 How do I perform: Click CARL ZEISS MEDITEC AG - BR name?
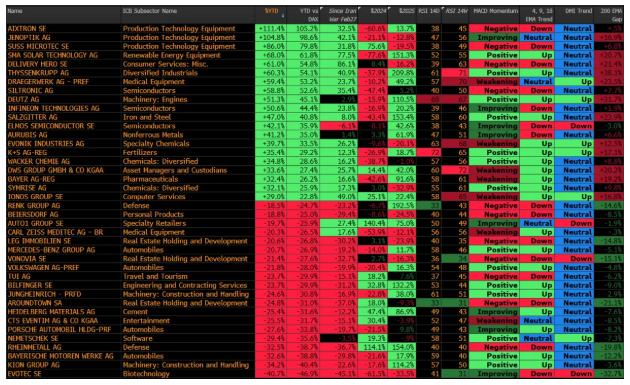(x=55, y=232)
